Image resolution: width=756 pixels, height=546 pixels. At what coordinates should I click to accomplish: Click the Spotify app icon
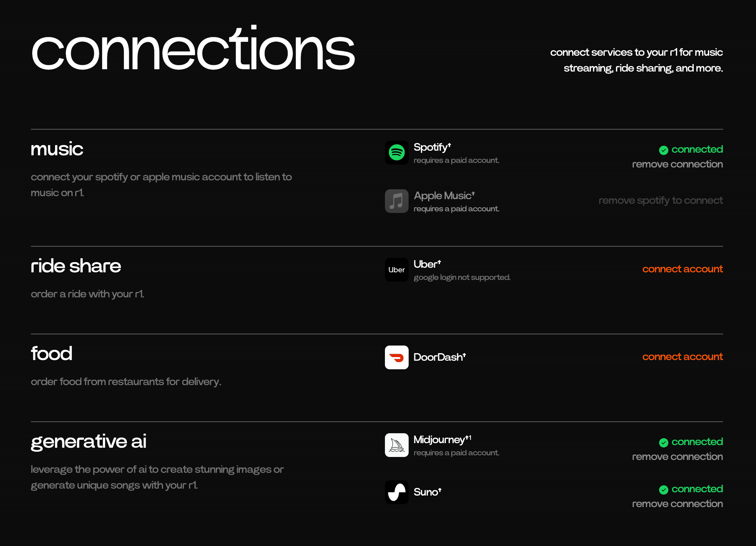[396, 153]
